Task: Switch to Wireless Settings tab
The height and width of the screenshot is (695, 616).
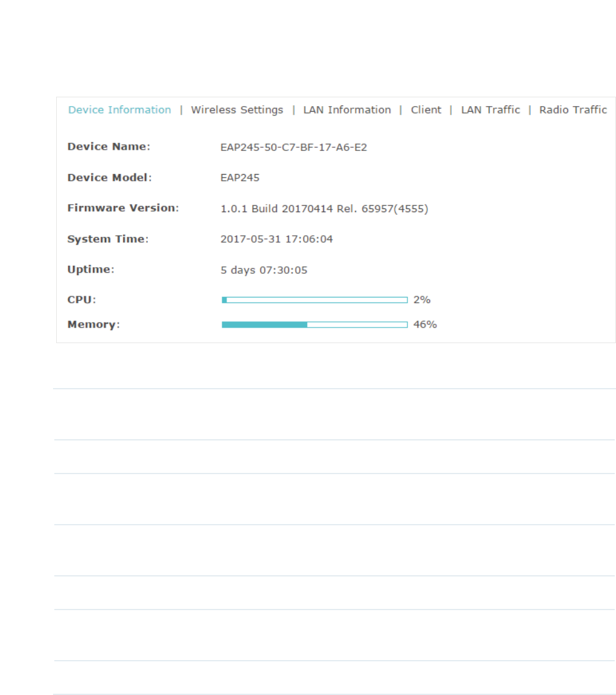Action: pyautogui.click(x=237, y=110)
